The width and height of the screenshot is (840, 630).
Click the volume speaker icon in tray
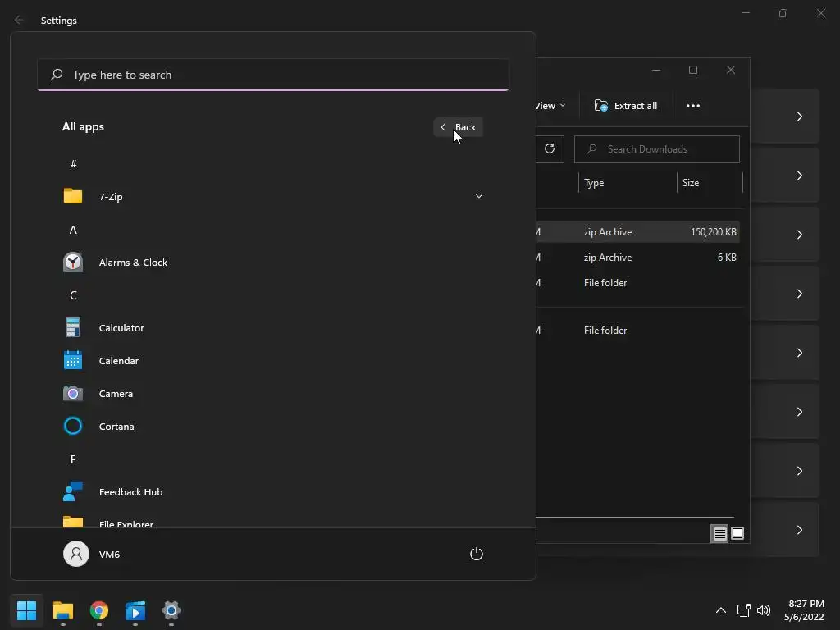(x=764, y=610)
